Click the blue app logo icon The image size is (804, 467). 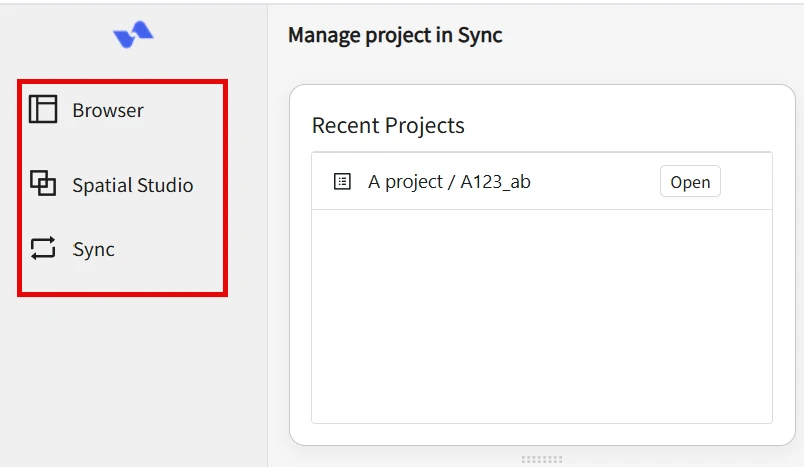pos(133,34)
